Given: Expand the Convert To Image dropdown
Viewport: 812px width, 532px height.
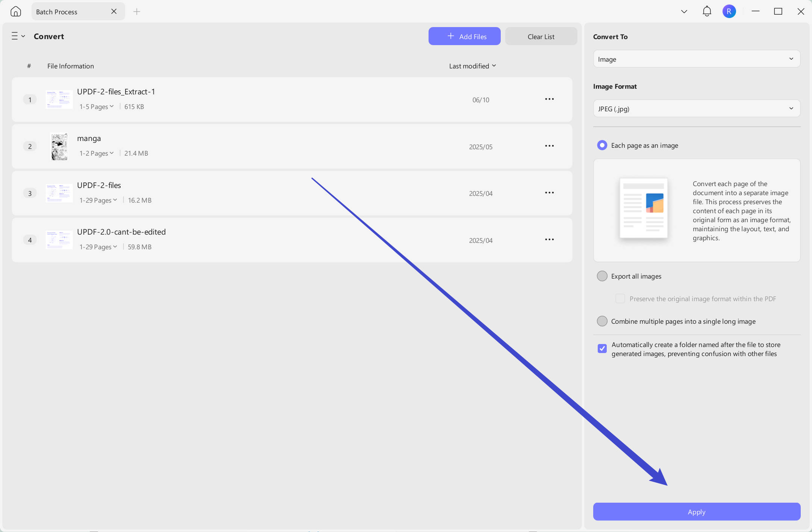Looking at the screenshot, I should click(697, 59).
